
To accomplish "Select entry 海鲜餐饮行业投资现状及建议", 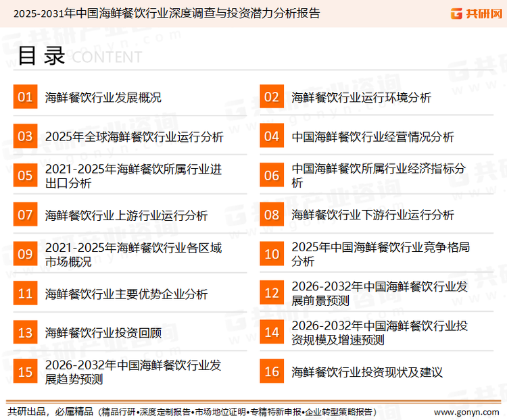I will [367, 372].
